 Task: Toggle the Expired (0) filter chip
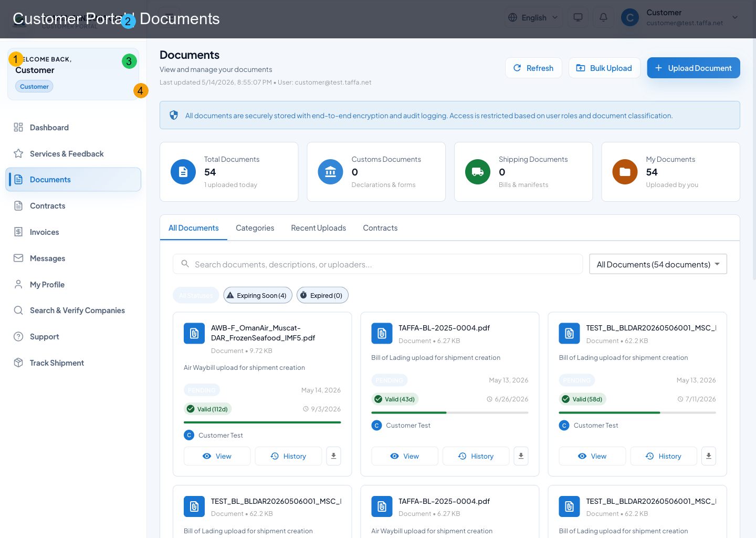tap(322, 295)
